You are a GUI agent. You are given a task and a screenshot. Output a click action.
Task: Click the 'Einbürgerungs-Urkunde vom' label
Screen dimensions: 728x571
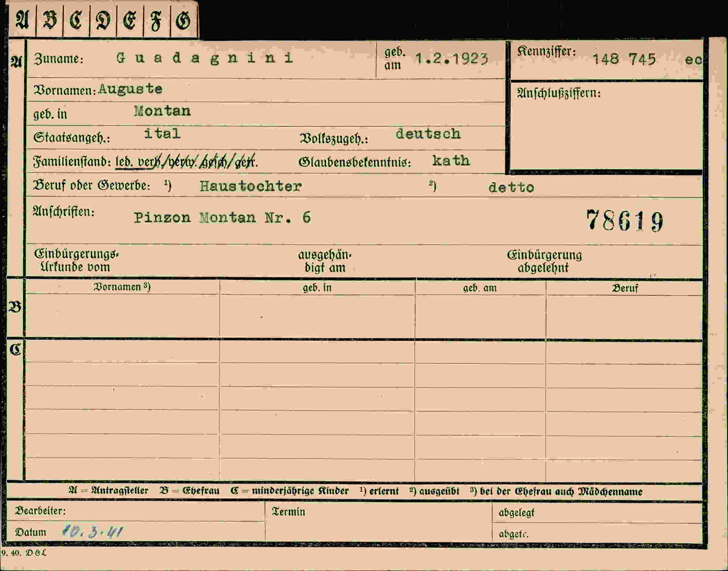coord(76,261)
